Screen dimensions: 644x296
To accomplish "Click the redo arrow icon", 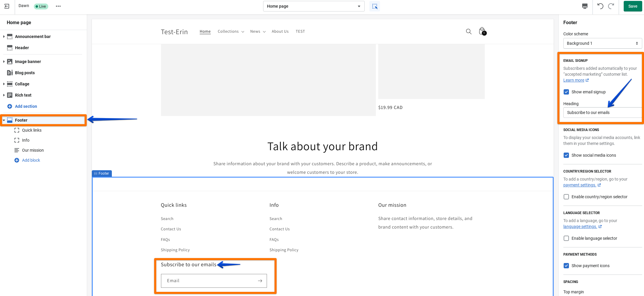I will click(611, 6).
